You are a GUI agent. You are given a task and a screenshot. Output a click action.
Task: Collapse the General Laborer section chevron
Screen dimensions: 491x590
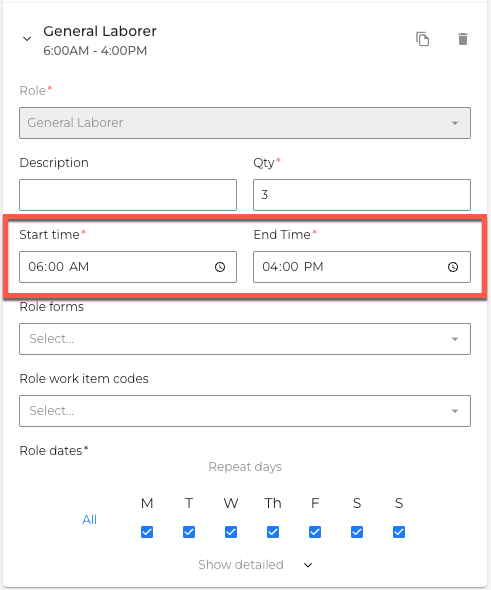tap(27, 39)
